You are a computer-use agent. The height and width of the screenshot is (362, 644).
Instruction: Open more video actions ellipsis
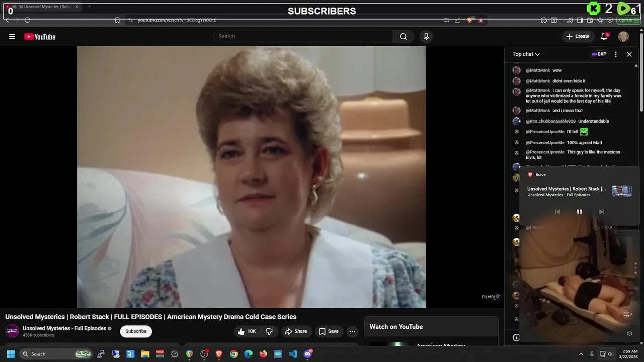tap(353, 331)
